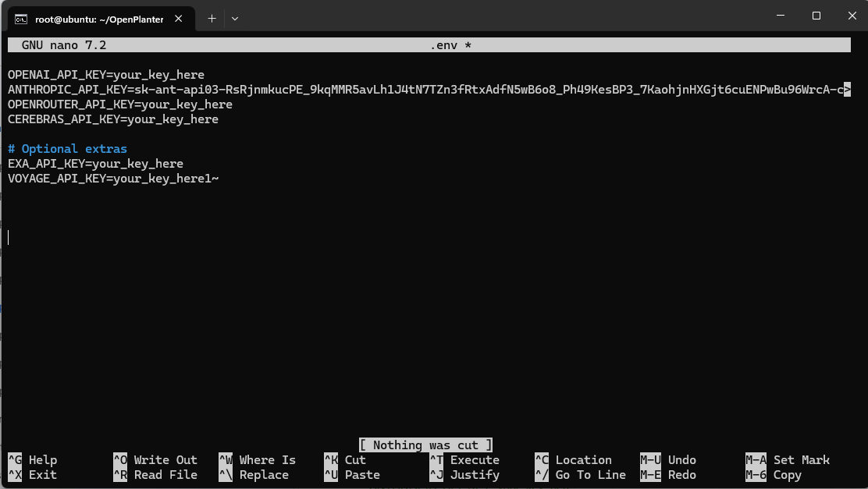Click the ^X Exit shortcut
This screenshot has width=868, height=489.
pyautogui.click(x=33, y=475)
